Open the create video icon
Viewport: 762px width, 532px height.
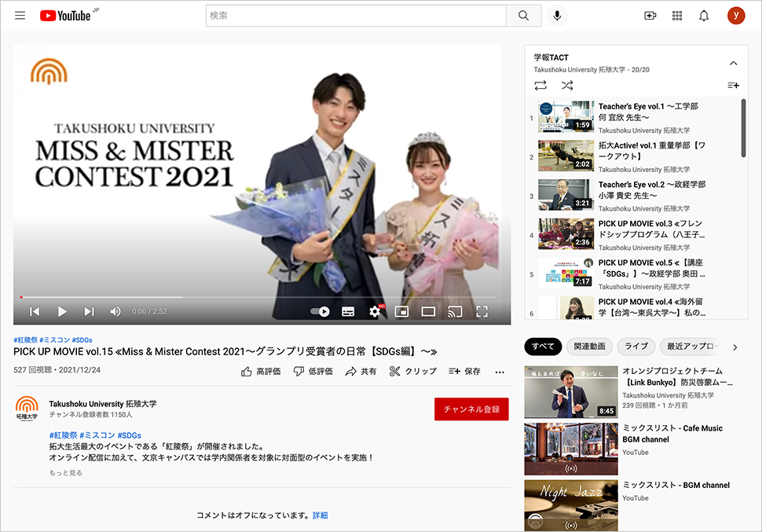pos(650,16)
